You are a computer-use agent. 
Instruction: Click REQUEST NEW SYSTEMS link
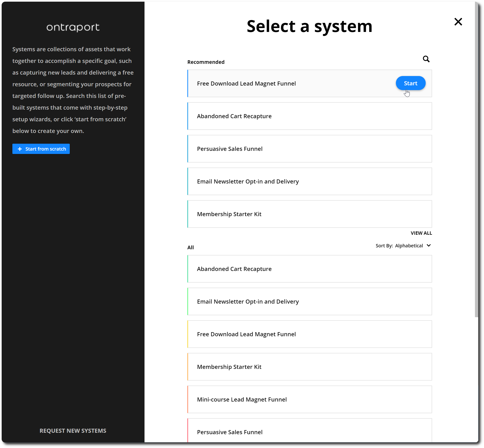[x=73, y=430]
